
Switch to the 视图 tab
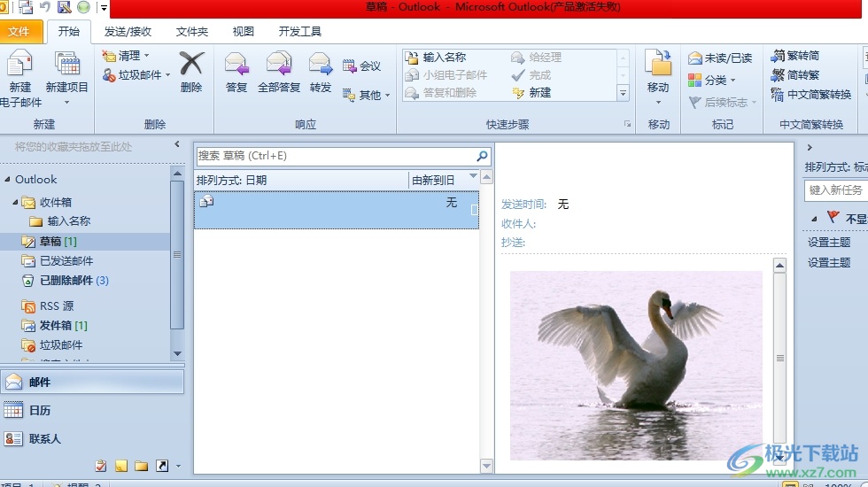pyautogui.click(x=243, y=32)
